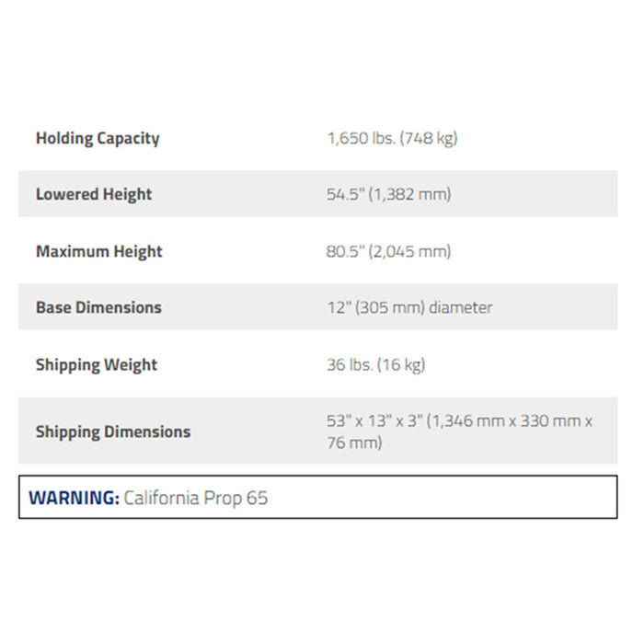This screenshot has width=644, height=644.
Task: Select the 1,650 lbs. capacity value
Action: click(360, 138)
